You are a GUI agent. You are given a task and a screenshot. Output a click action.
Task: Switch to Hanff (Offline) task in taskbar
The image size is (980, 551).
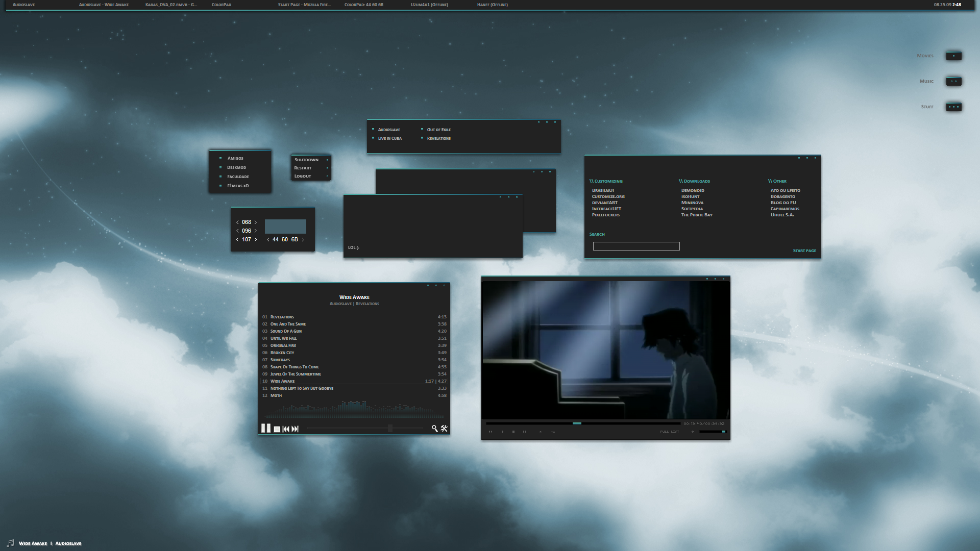coord(493,5)
